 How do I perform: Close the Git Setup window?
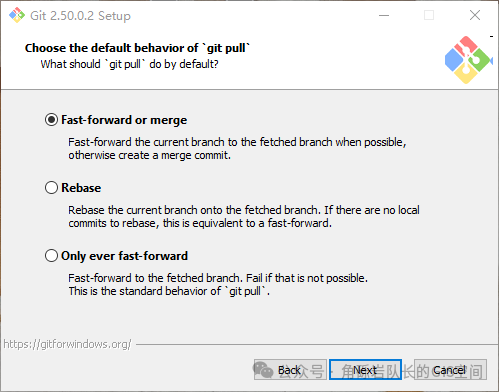[475, 15]
